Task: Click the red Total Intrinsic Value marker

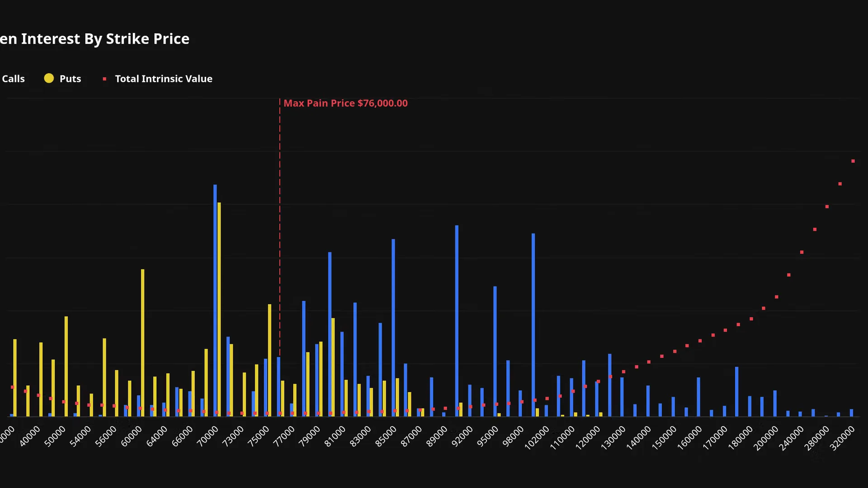Action: click(104, 79)
